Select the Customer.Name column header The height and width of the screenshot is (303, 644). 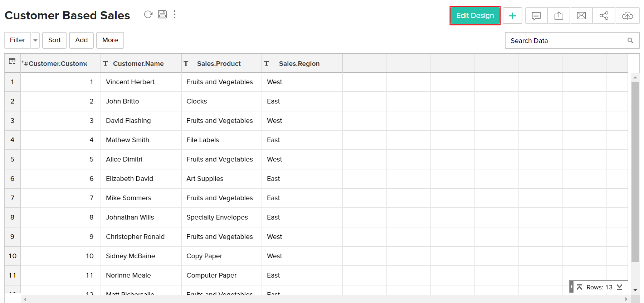tap(141, 63)
